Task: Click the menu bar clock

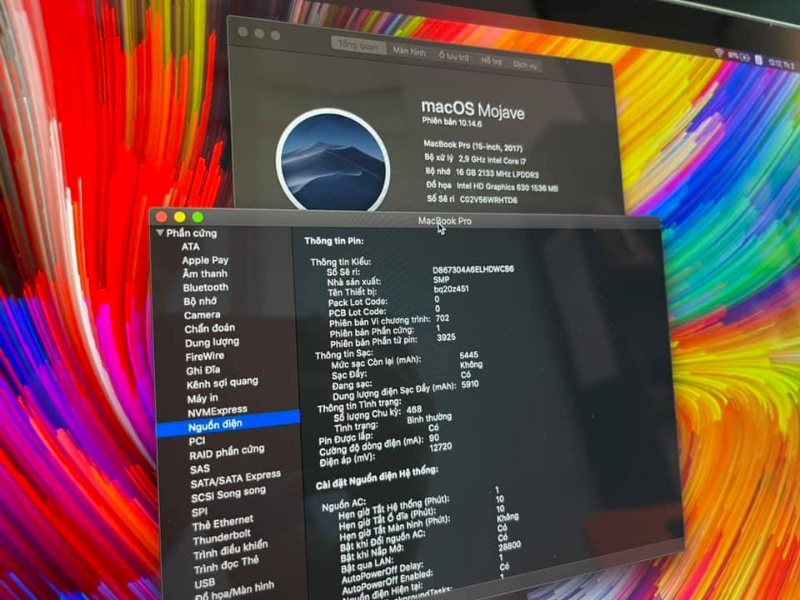Action: [781, 64]
